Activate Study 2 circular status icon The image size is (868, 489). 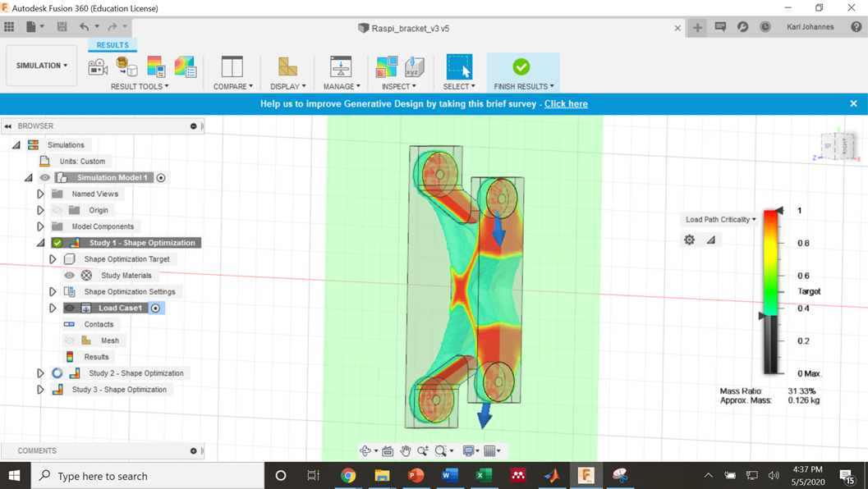57,372
